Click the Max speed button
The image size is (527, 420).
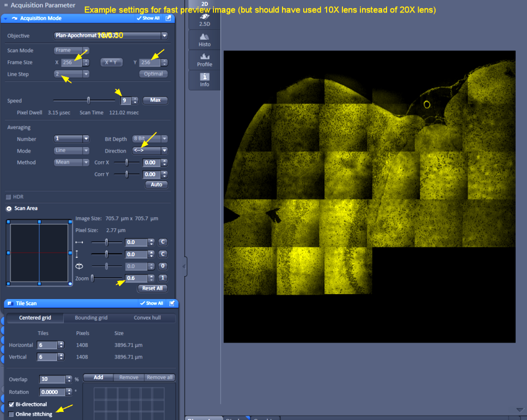[x=155, y=101]
